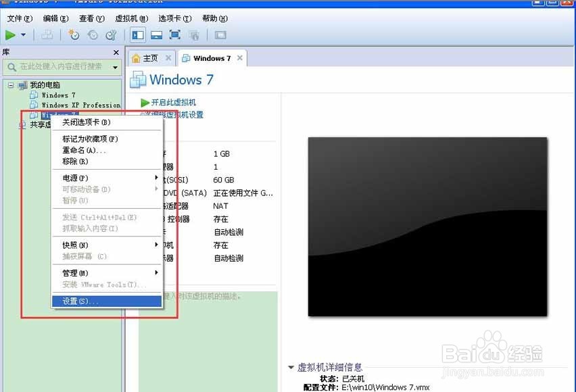Select first Windows 7 VM in library tree
Image resolution: width=576 pixels, height=392 pixels.
(x=58, y=95)
